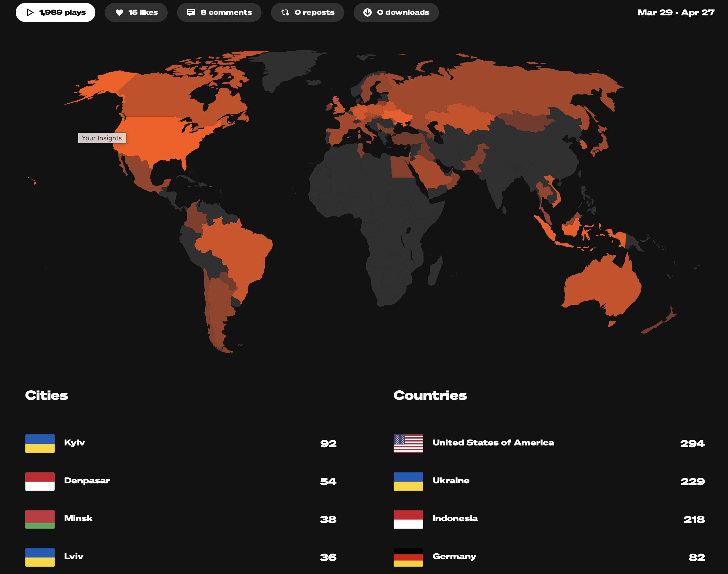Select the 1,989 plays tab
728x574 pixels.
click(55, 12)
